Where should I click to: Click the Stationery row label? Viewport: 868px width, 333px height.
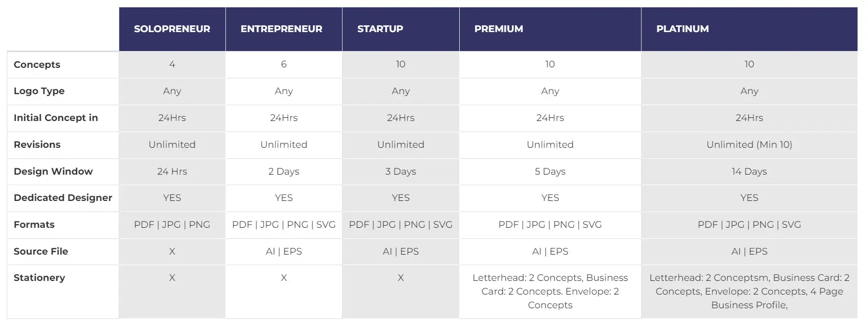click(x=39, y=278)
